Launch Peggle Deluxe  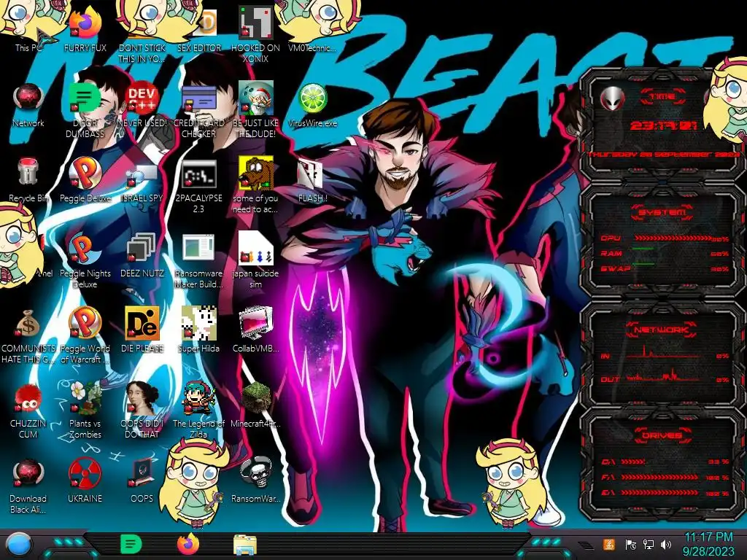pyautogui.click(x=85, y=180)
